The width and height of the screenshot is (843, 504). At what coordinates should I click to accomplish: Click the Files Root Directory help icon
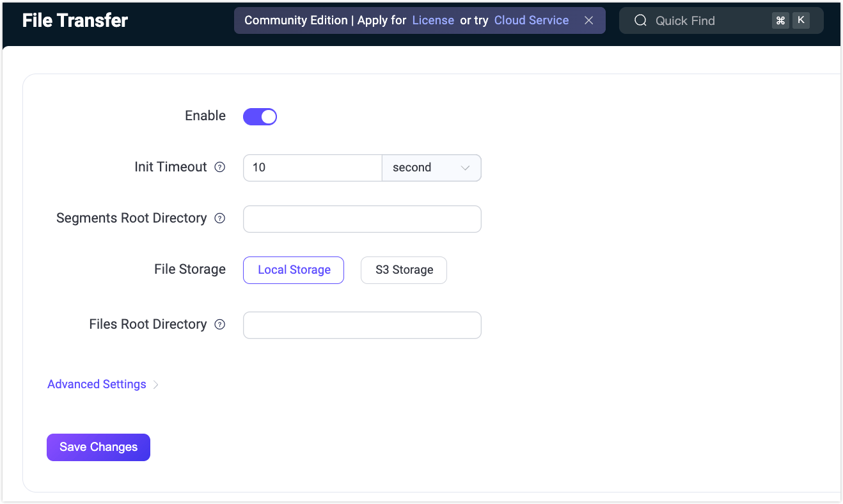click(219, 324)
